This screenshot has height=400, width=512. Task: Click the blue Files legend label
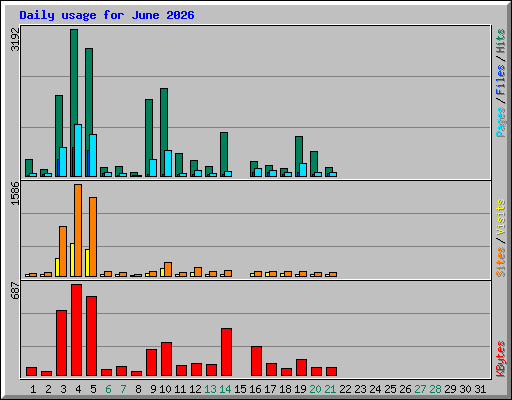click(501, 80)
